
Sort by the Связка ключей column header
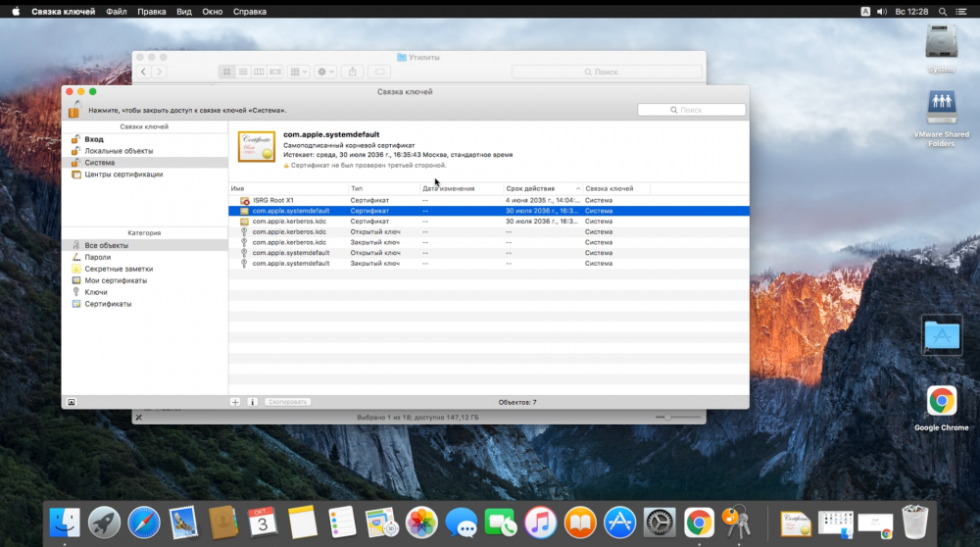(616, 188)
